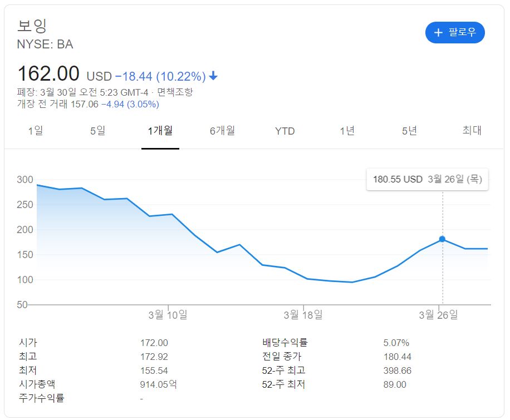Image resolution: width=510 pixels, height=420 pixels.
Task: Click the NYSE: BA ticker text
Action: pyautogui.click(x=45, y=44)
